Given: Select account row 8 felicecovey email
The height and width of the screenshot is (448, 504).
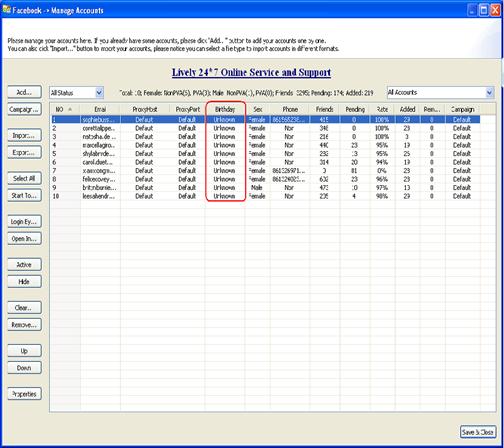Looking at the screenshot, I should tap(99, 179).
